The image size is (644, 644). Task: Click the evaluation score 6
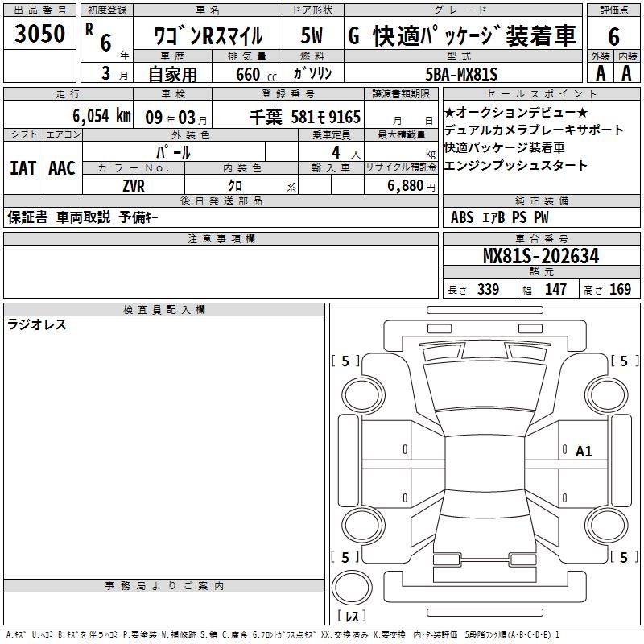[x=613, y=37]
